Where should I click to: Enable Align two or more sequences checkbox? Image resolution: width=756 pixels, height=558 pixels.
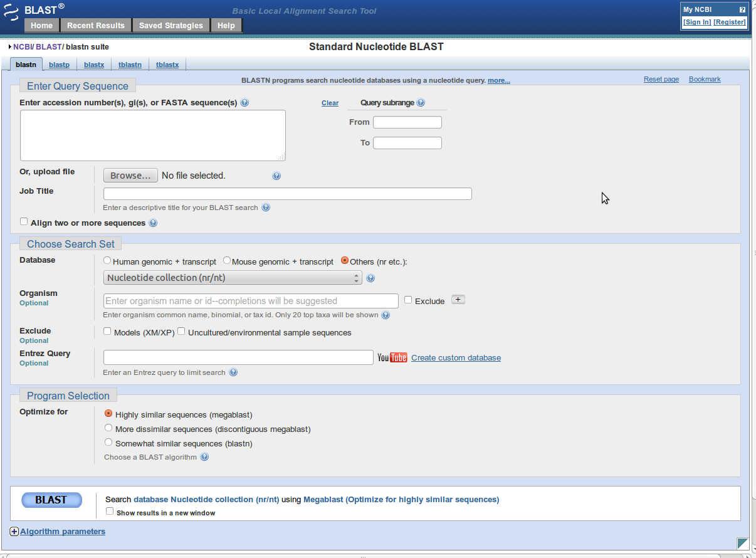24,221
